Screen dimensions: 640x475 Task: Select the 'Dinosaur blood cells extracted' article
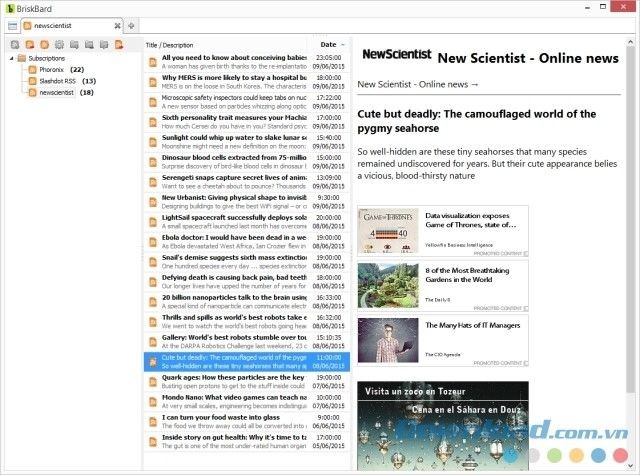point(233,156)
